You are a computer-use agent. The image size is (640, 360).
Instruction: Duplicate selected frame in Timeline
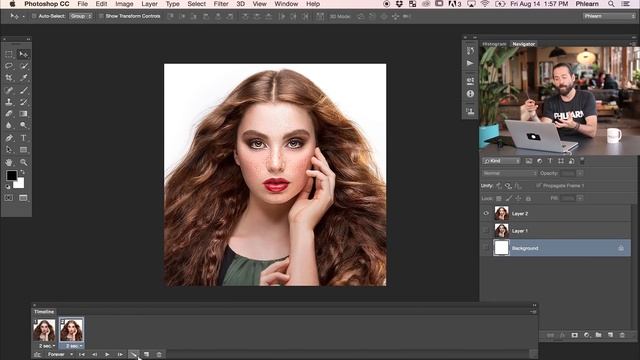point(147,354)
